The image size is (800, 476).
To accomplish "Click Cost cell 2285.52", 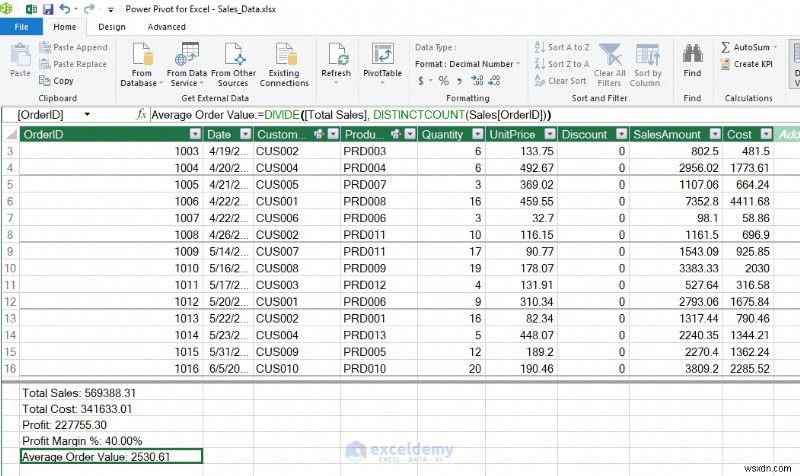I will pos(748,369).
